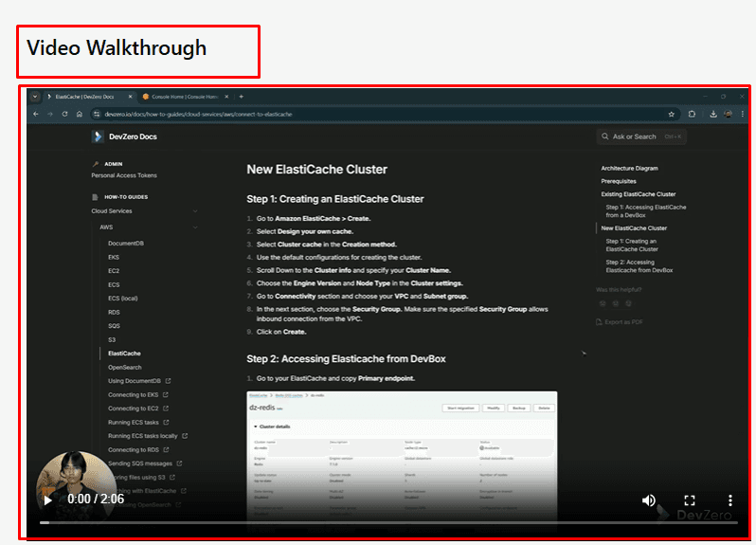756x545 pixels.
Task: Mute the video with the speaker icon
Action: pos(649,500)
